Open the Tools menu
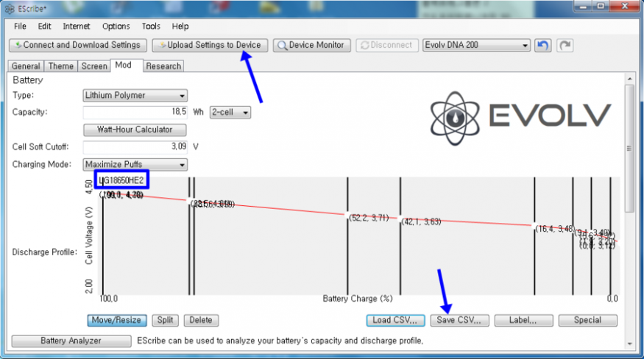This screenshot has width=644, height=359. (151, 26)
